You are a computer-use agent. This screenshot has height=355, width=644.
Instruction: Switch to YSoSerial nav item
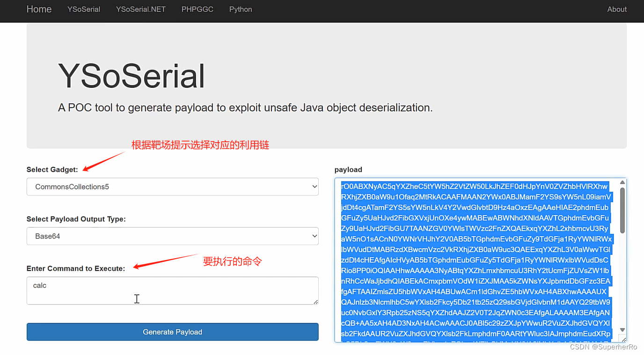[x=84, y=9]
